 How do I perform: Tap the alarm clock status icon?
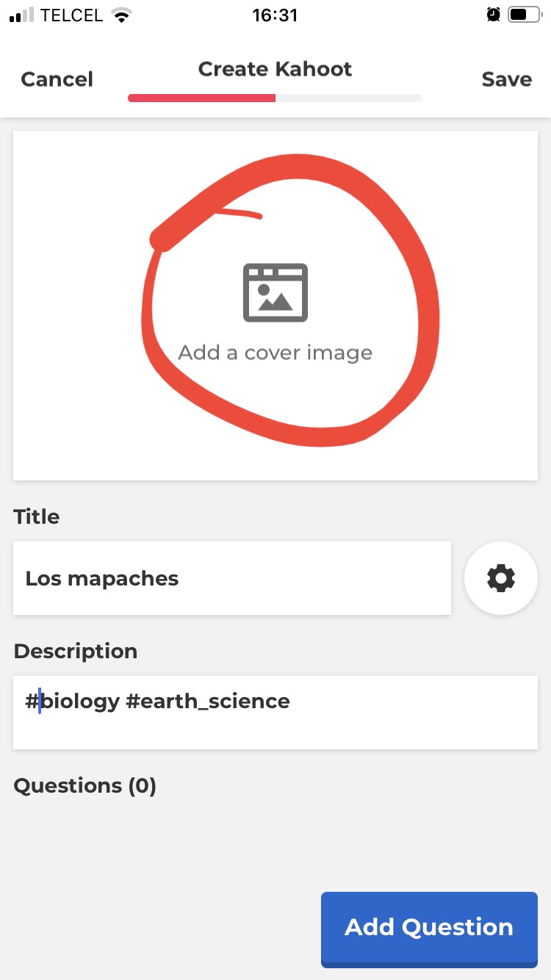pyautogui.click(x=494, y=15)
